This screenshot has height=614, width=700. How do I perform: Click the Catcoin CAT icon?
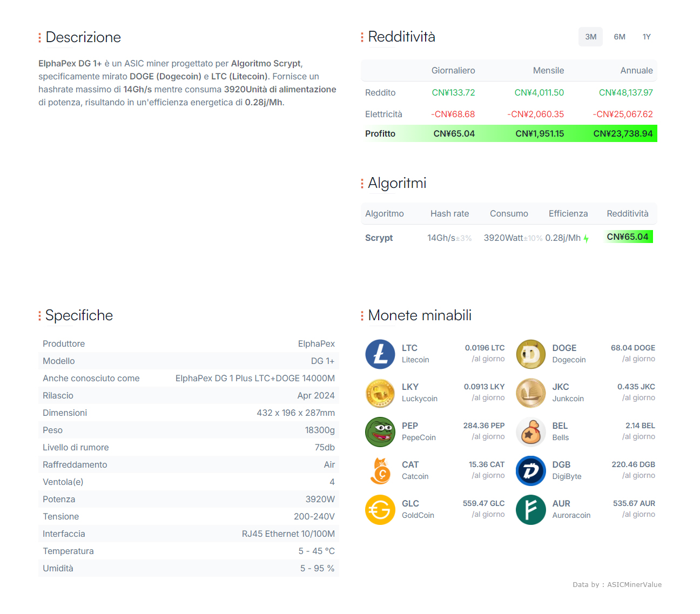point(380,471)
